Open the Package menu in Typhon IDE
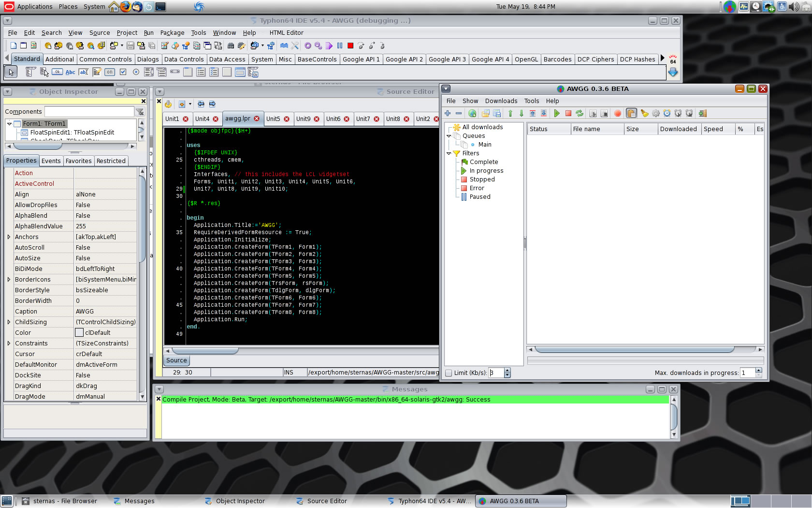This screenshot has height=508, width=812. tap(172, 33)
